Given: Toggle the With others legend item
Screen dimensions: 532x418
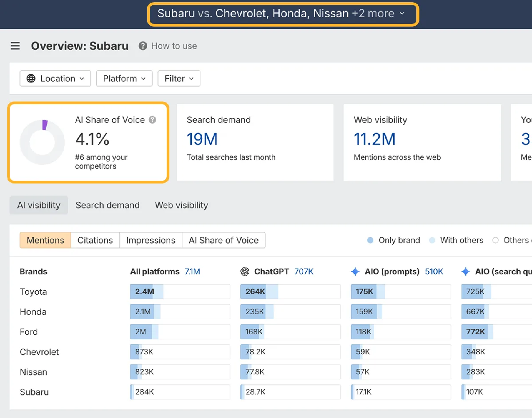Looking at the screenshot, I should tap(456, 240).
